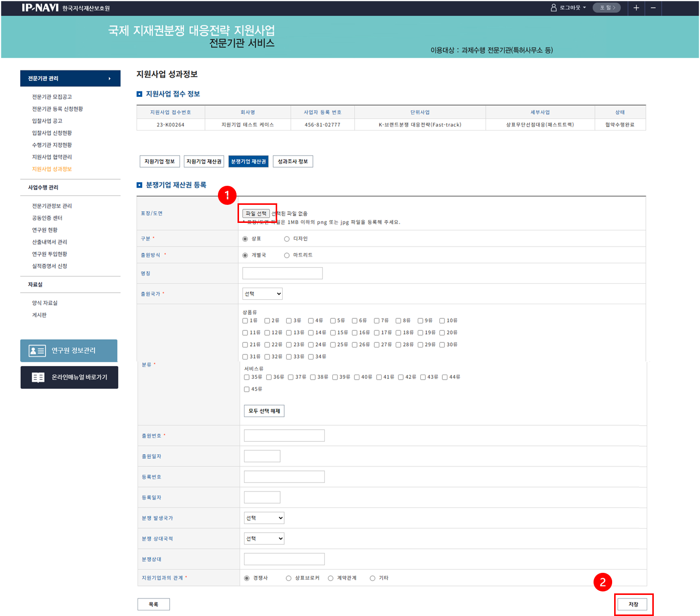Open the 분쟁 발생국가 dropdown
The width and height of the screenshot is (700, 616).
[264, 518]
